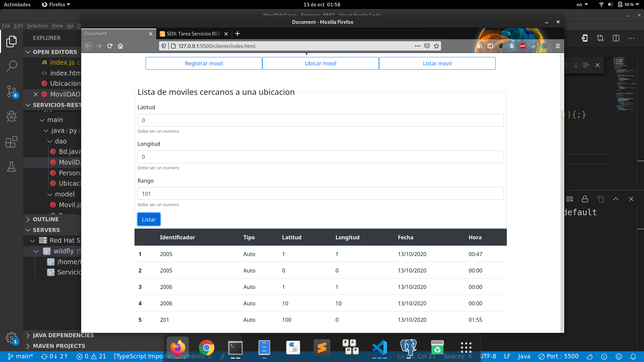644x362 pixels.
Task: Open the Source Control view in the activity bar
Action: tap(11, 91)
